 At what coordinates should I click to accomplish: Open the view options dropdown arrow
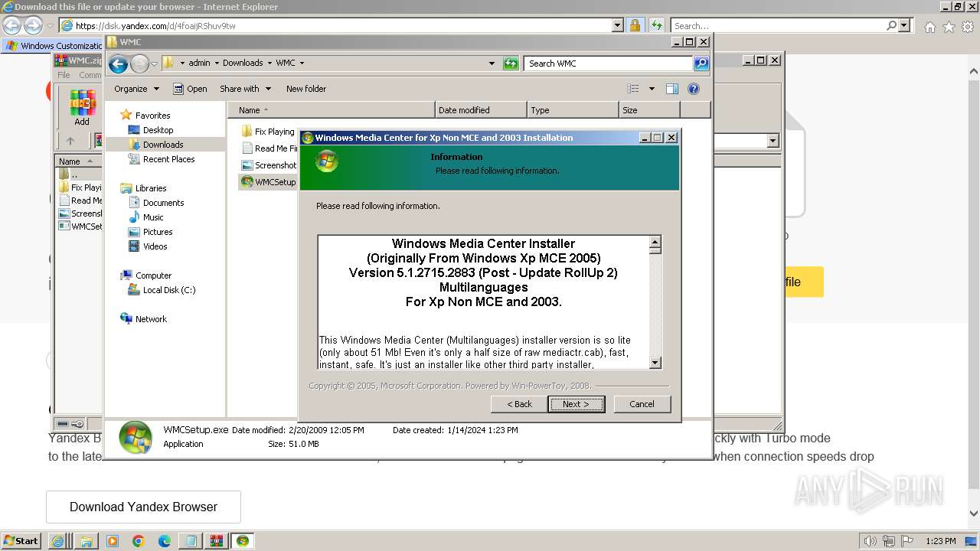(652, 89)
